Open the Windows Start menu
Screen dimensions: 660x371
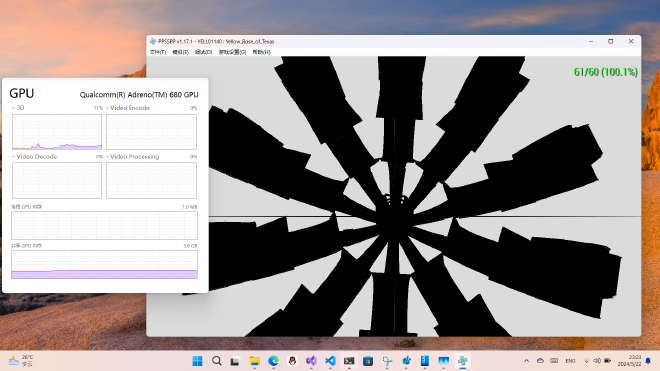tap(197, 361)
